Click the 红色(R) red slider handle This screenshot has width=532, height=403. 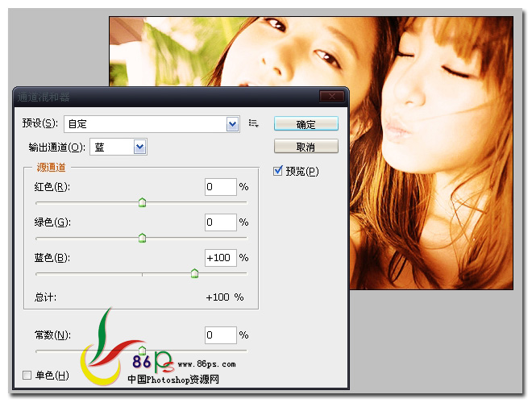(x=143, y=202)
